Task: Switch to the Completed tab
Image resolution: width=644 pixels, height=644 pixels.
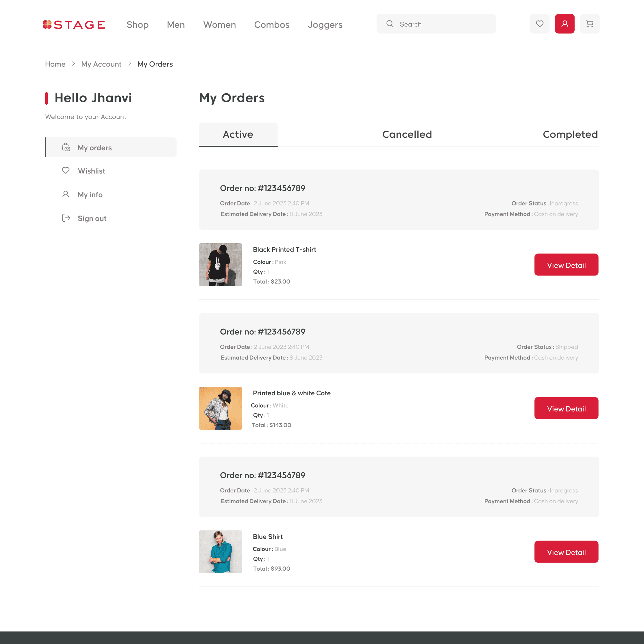Action: pyautogui.click(x=570, y=134)
